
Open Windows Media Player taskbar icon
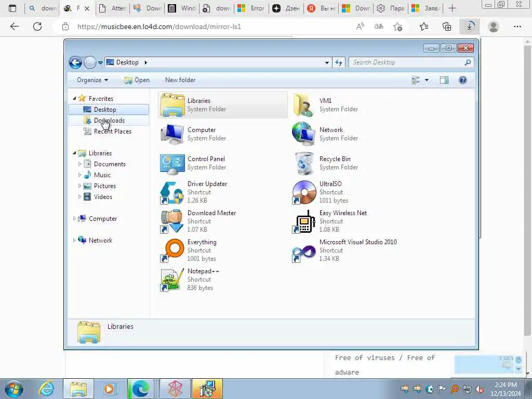click(109, 389)
